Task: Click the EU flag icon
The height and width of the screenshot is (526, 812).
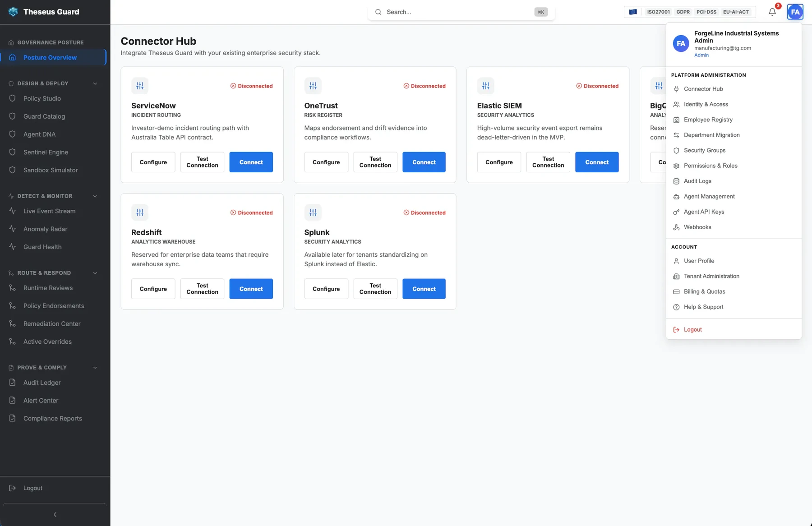Action: click(633, 12)
